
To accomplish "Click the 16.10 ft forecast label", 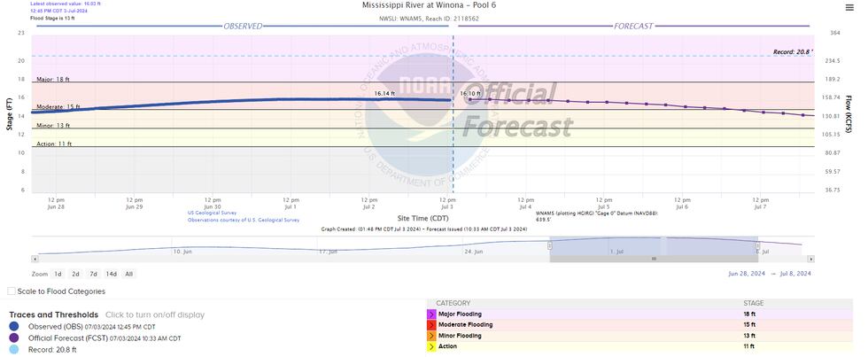I will [x=470, y=94].
